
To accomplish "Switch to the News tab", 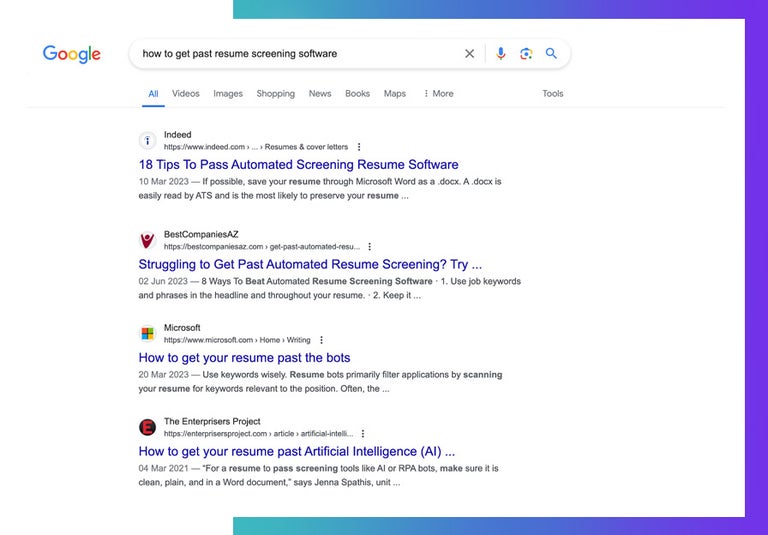I will click(320, 94).
